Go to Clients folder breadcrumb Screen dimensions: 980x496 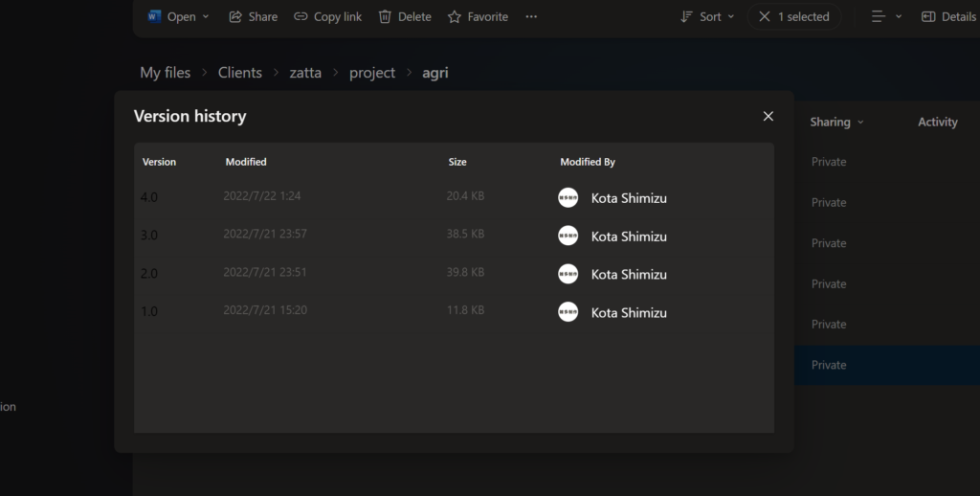(x=239, y=73)
